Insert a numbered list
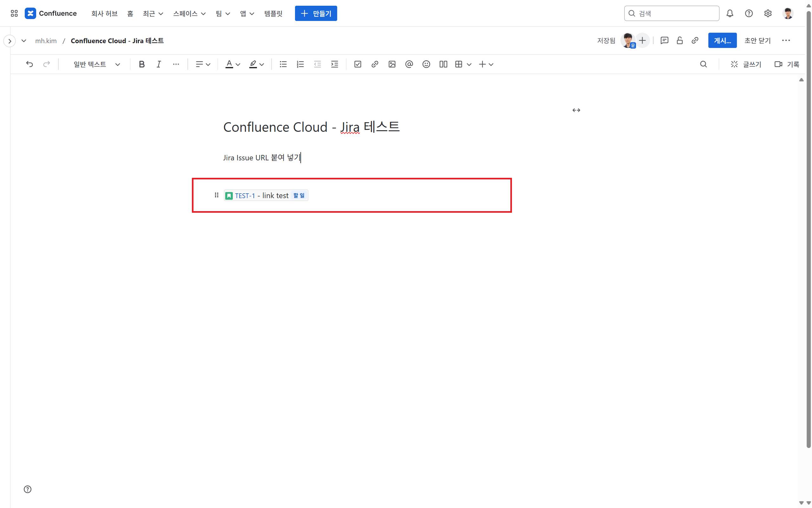Screen dimensions: 812x508 [300, 64]
